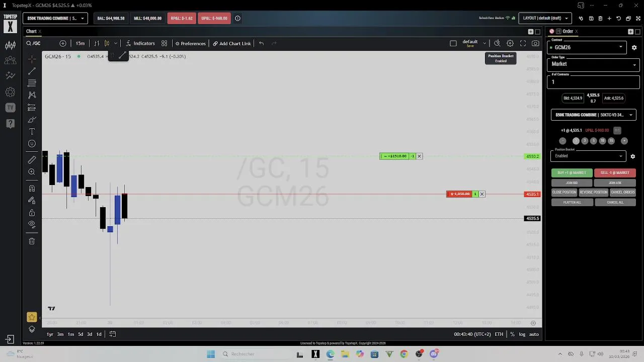Click the CLOSE POSITION button
The height and width of the screenshot is (362, 644).
click(x=564, y=192)
